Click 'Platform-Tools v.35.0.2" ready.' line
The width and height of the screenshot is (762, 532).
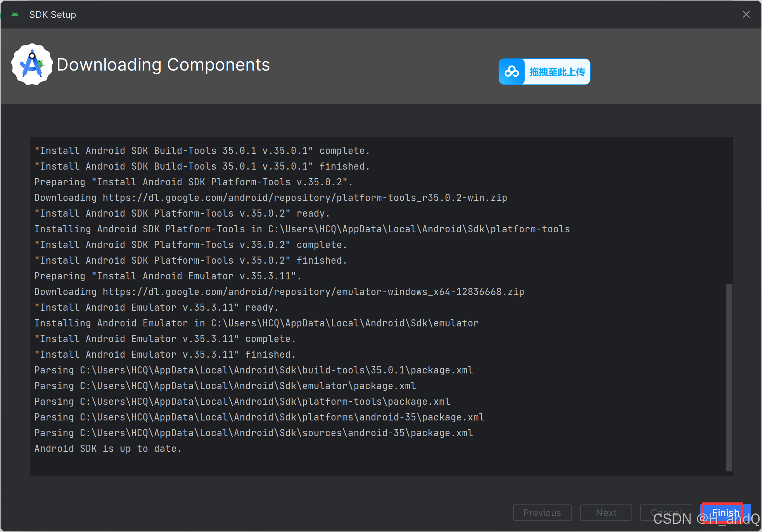coord(182,213)
